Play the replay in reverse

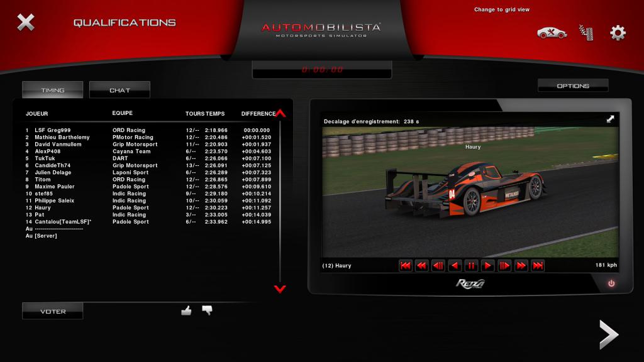tap(455, 266)
